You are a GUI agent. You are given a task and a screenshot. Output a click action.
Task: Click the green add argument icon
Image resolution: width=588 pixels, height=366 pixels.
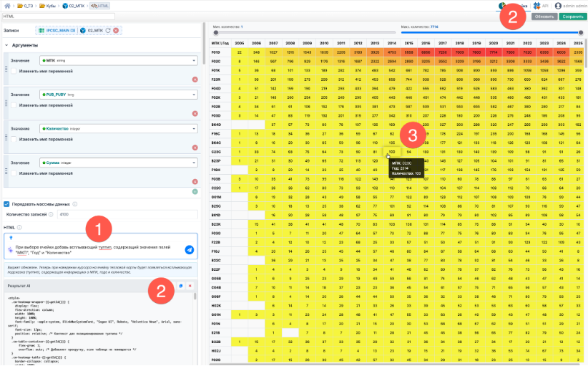(195, 191)
